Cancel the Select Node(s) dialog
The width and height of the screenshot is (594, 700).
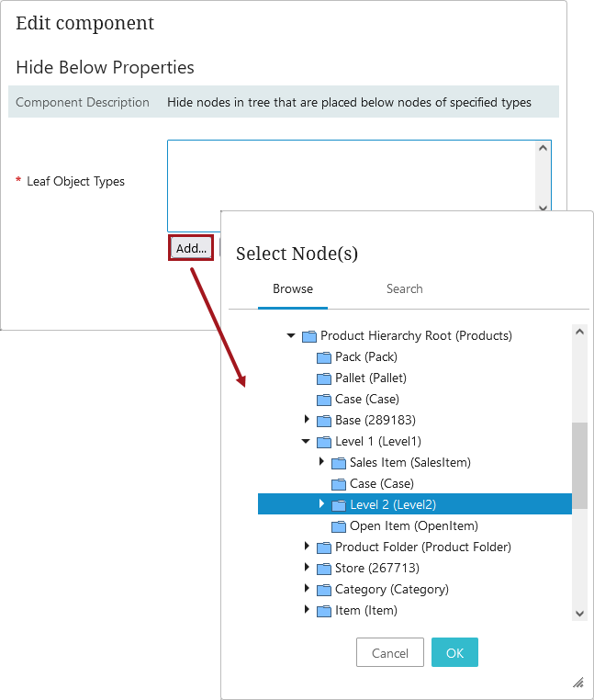(390, 653)
